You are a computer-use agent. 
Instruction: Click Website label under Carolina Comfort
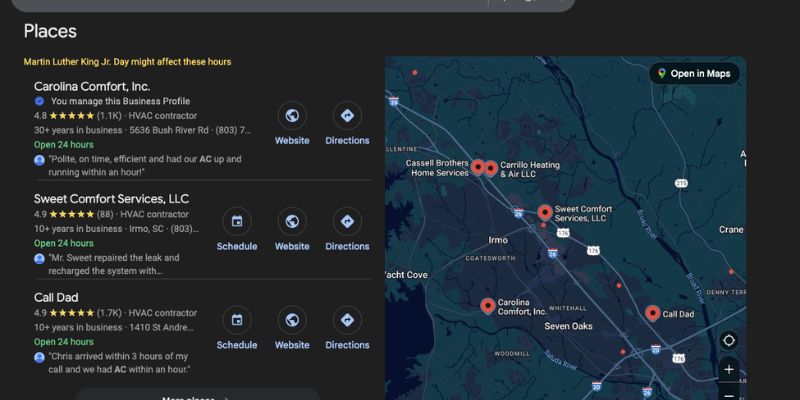[x=292, y=140]
